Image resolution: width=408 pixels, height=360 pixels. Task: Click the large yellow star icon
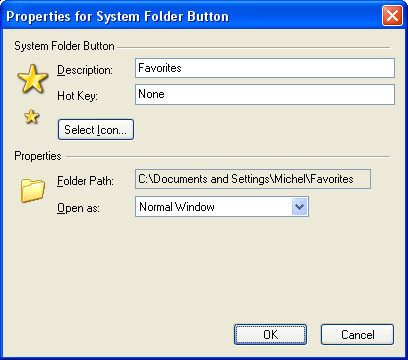point(33,79)
